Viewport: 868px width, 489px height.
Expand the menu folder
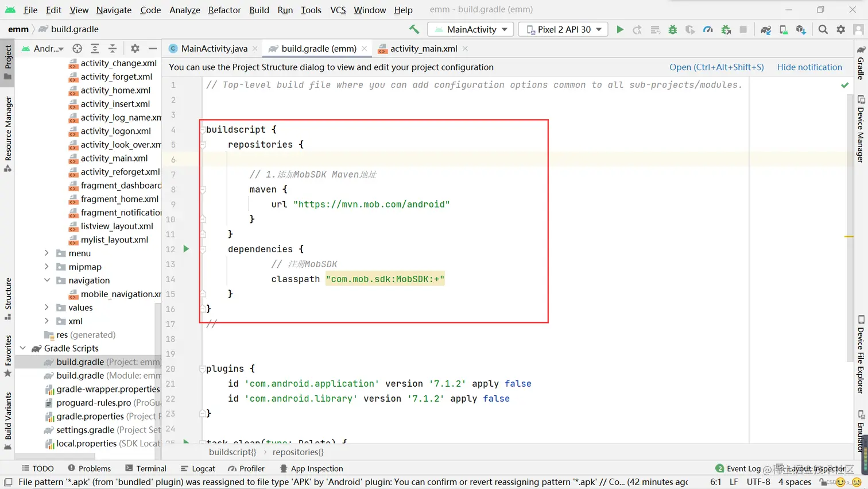tap(46, 253)
